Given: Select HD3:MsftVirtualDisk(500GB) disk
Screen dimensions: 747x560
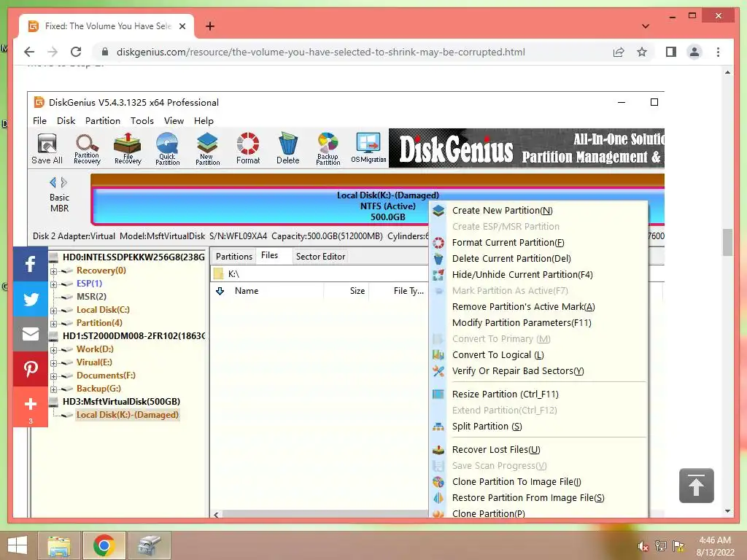Looking at the screenshot, I should tap(121, 402).
